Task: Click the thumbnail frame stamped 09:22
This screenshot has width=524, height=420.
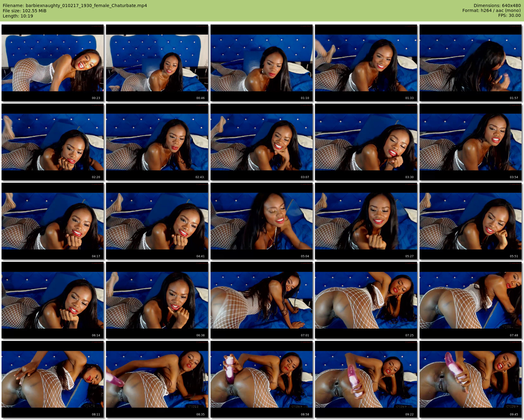Action: point(366,379)
